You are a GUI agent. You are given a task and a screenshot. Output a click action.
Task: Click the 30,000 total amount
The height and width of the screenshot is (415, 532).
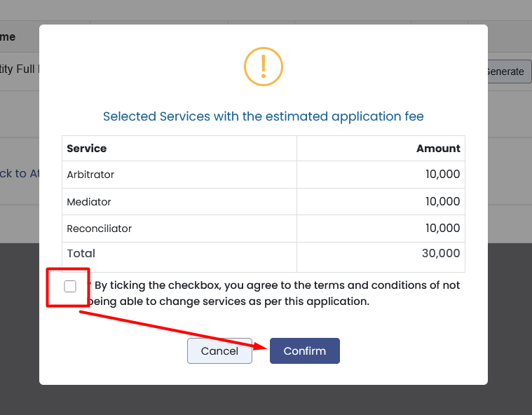tap(441, 253)
